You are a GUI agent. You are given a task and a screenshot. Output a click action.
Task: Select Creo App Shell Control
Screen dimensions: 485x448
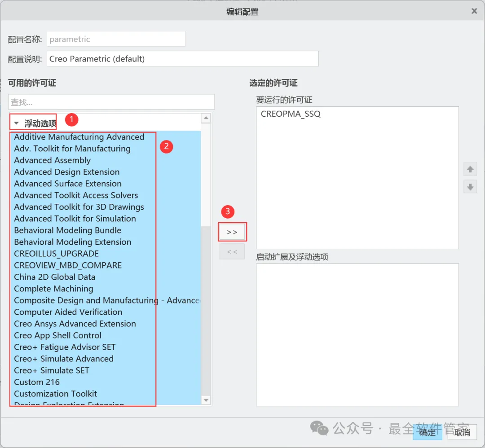[106, 335]
